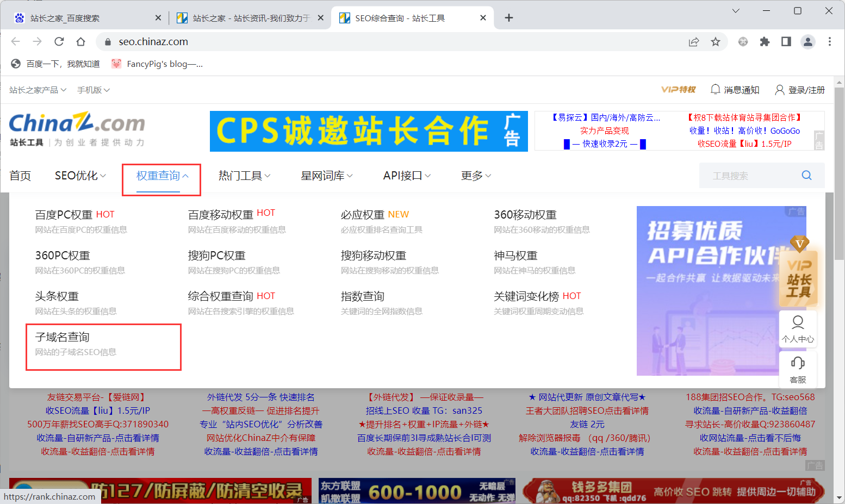Screen dimensions: 845x504
Task: Open the 站长之家产品 dropdown
Action: click(38, 90)
